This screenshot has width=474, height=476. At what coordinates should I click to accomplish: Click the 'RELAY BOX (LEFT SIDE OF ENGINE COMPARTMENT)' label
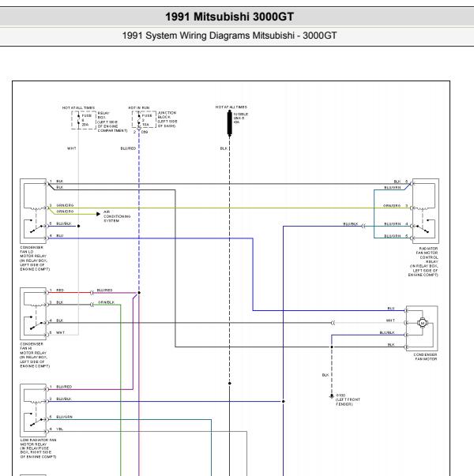click(x=112, y=122)
